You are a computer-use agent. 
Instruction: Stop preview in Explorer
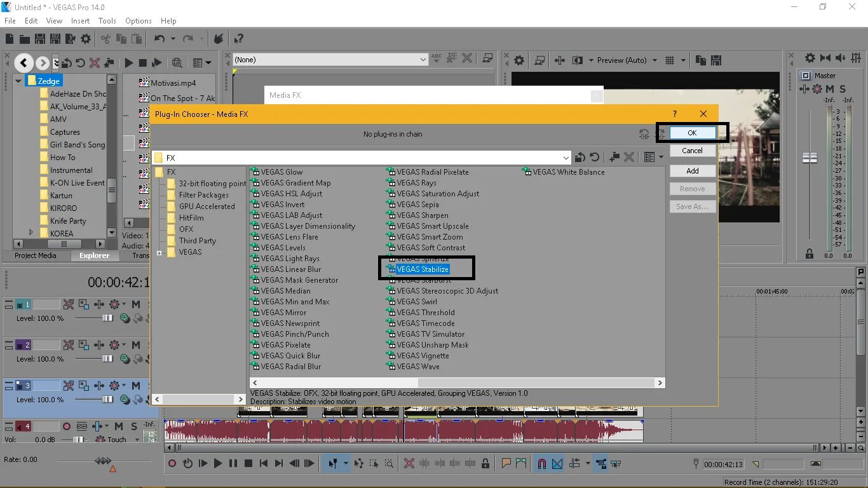[x=143, y=63]
